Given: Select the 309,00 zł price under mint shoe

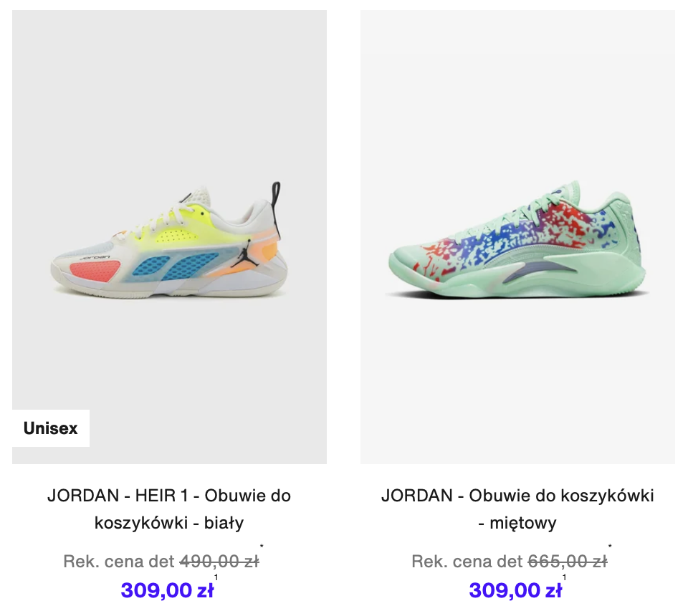Looking at the screenshot, I should (515, 590).
